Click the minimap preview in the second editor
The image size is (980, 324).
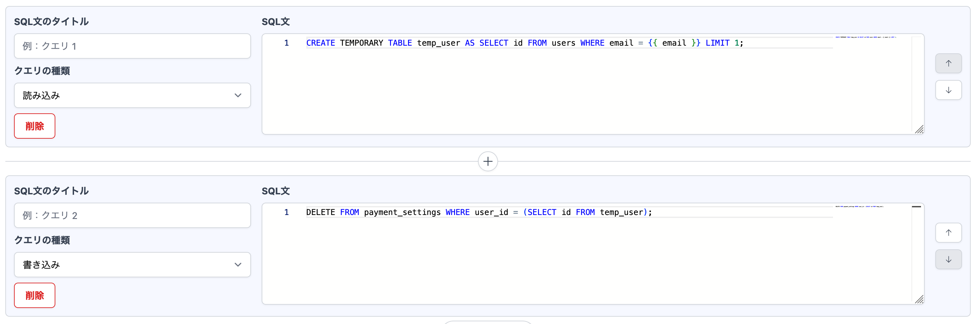(x=859, y=206)
